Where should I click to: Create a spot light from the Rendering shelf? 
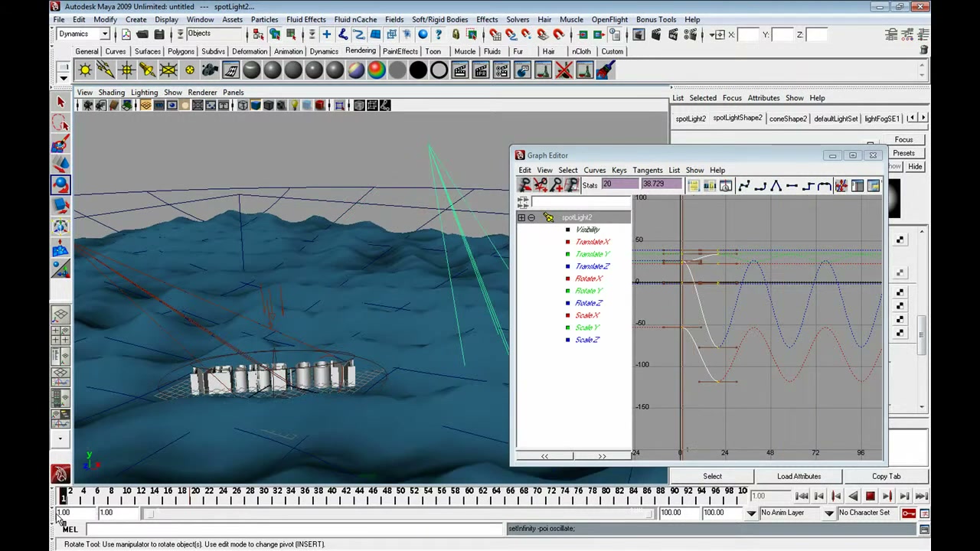(147, 70)
